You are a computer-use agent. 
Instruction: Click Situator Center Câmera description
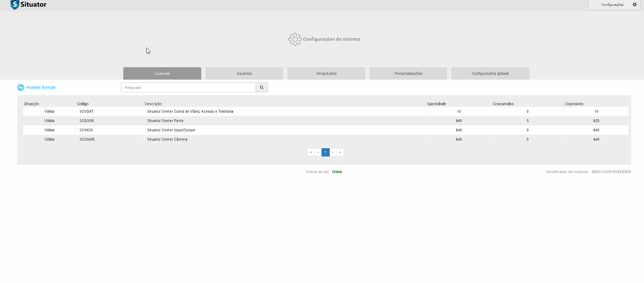click(x=167, y=139)
